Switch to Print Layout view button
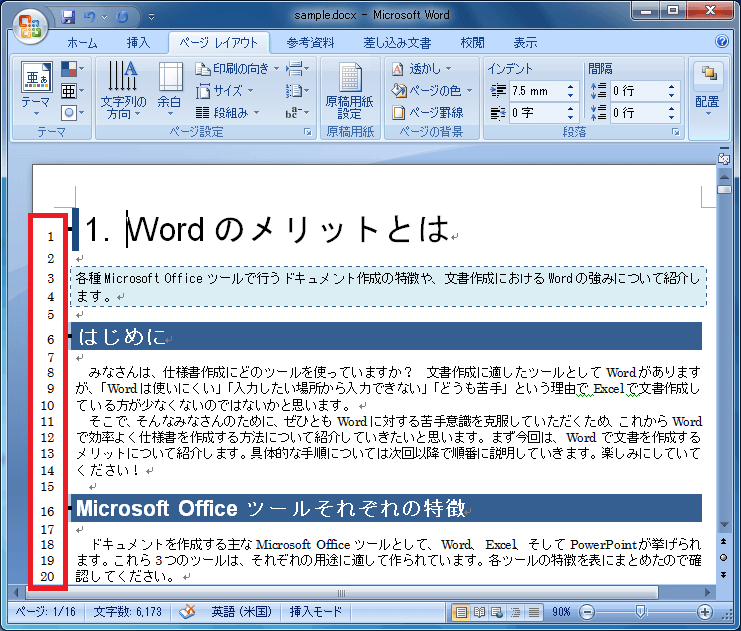Screen dimensions: 741x631 (461, 613)
